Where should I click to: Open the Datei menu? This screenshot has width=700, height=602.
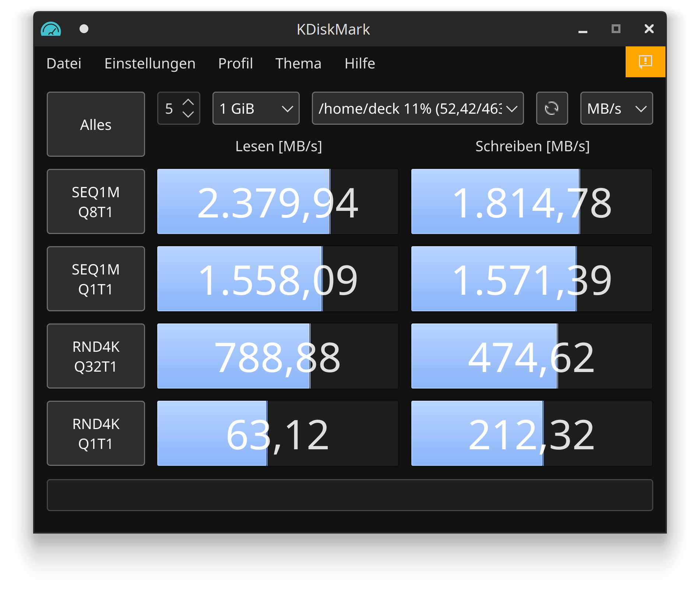(64, 63)
